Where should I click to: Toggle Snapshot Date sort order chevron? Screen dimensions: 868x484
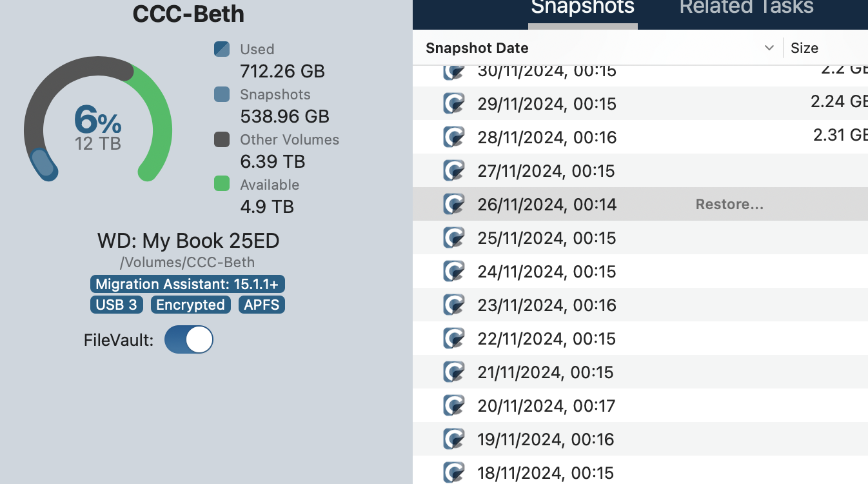[769, 48]
